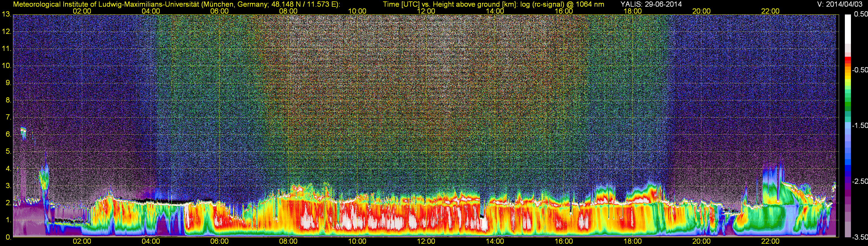Click the '6.' height axis label
Image resolution: width=868 pixels, height=246 pixels.
(x=8, y=134)
